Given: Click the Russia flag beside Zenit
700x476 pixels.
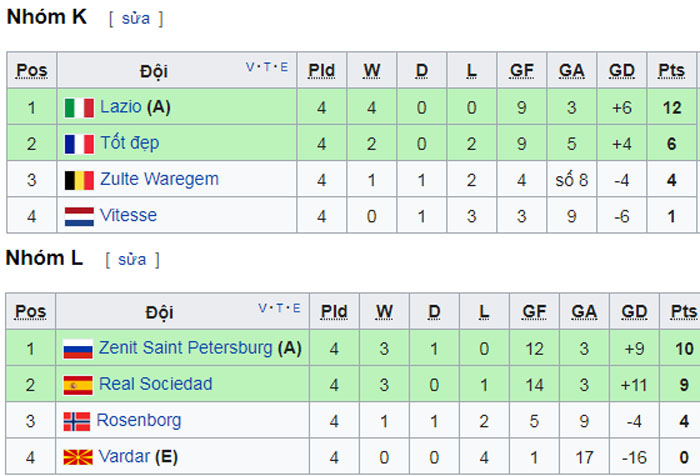Looking at the screenshot, I should pyautogui.click(x=78, y=349).
